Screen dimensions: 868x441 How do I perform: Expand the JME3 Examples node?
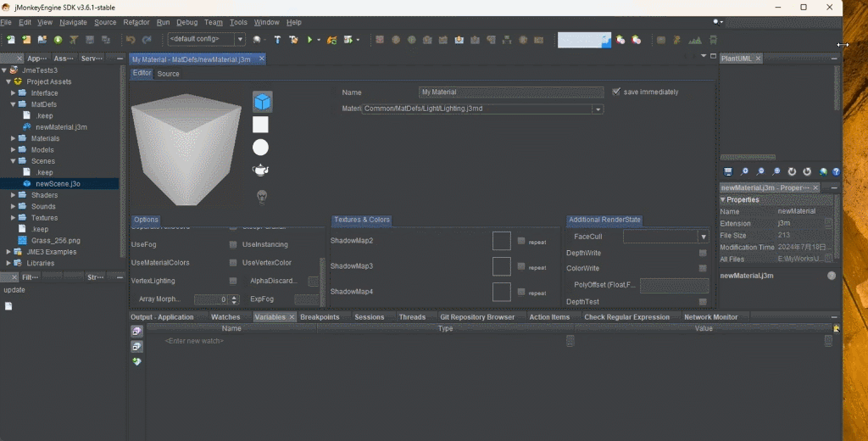tap(8, 252)
